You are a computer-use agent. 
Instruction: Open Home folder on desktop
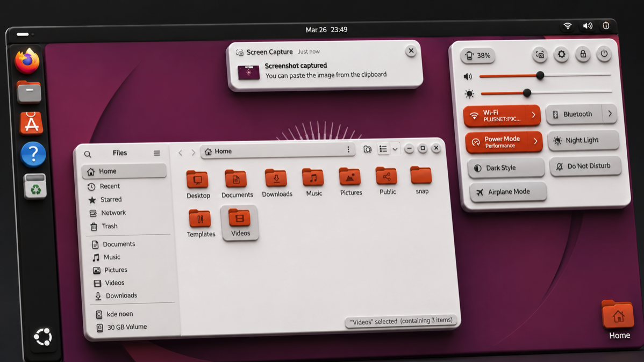click(618, 320)
